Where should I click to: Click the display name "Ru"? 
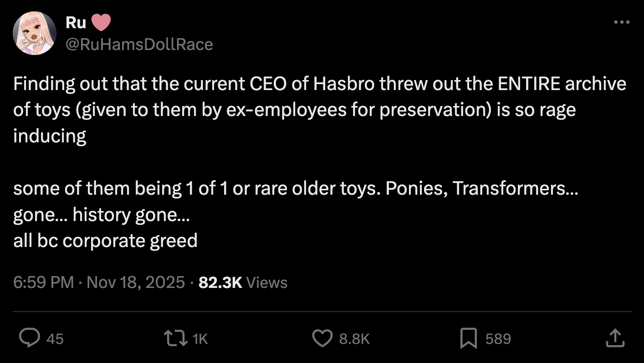(76, 22)
